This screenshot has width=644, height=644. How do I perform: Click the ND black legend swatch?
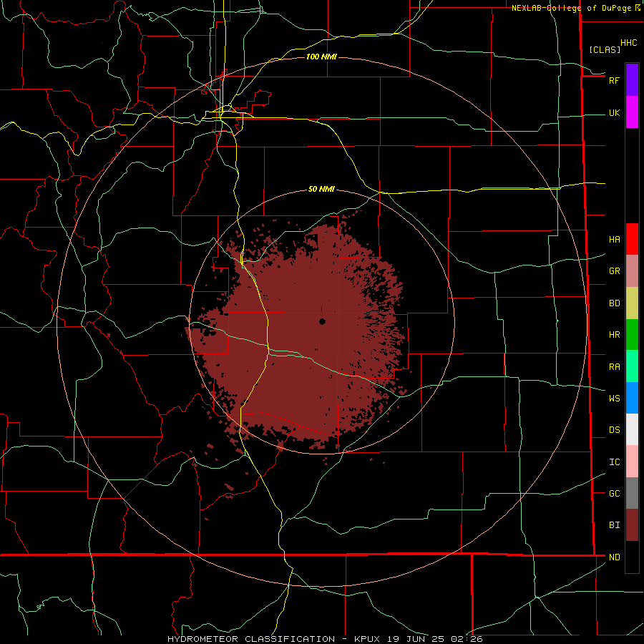pos(632,557)
